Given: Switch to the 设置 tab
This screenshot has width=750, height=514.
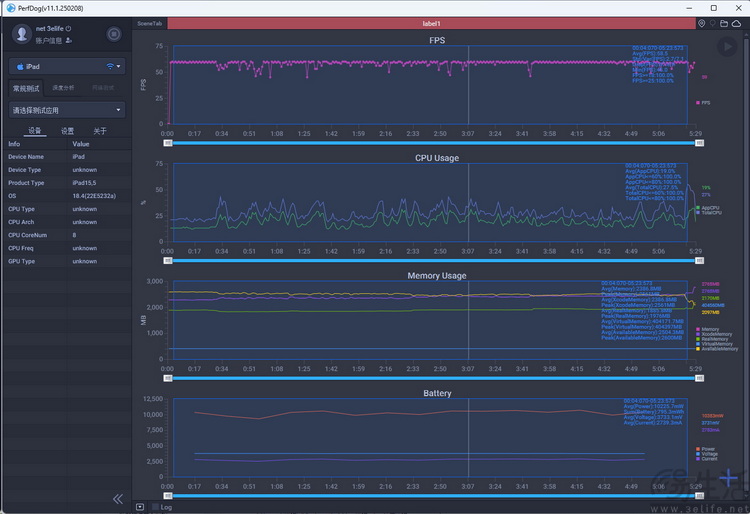Looking at the screenshot, I should pos(67,131).
